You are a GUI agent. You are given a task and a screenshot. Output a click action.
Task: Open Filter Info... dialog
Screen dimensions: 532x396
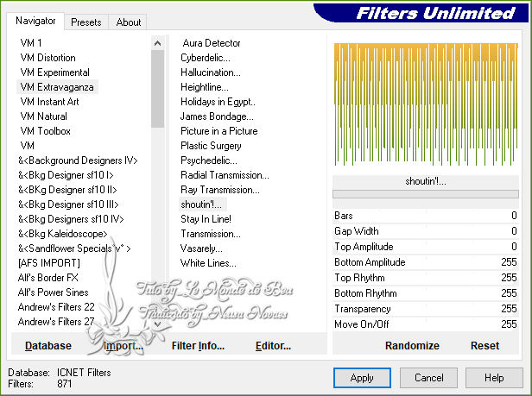pyautogui.click(x=198, y=345)
